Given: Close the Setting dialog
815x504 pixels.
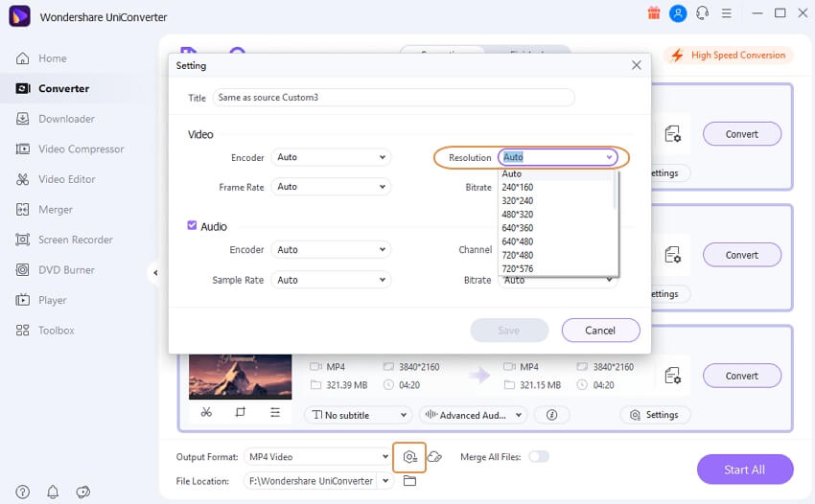Looking at the screenshot, I should click(x=637, y=65).
